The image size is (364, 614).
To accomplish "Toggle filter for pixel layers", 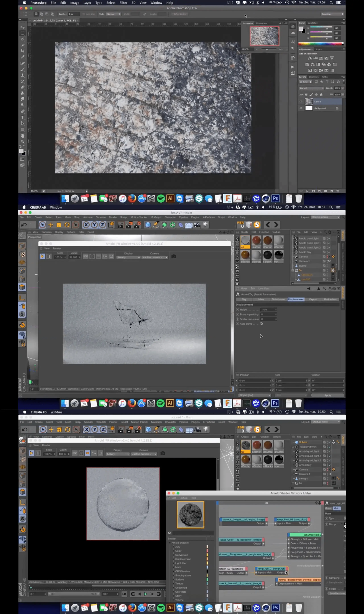I will click(316, 82).
